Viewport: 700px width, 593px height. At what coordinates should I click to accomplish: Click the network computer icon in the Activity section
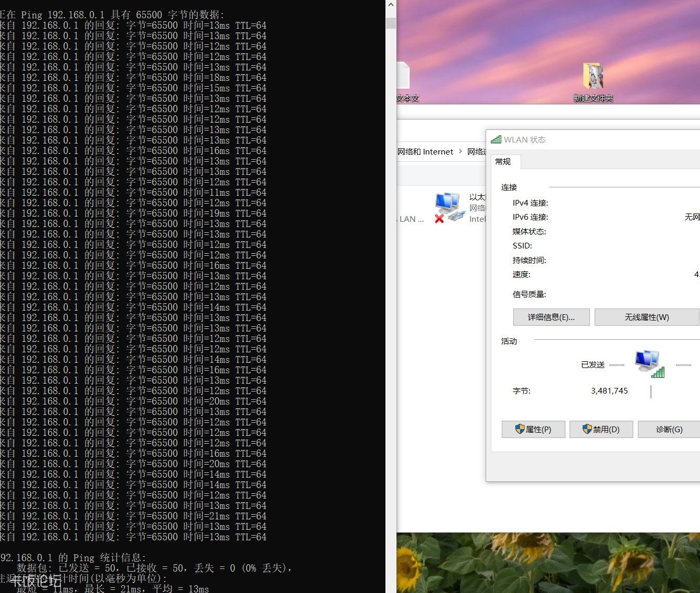tap(649, 364)
